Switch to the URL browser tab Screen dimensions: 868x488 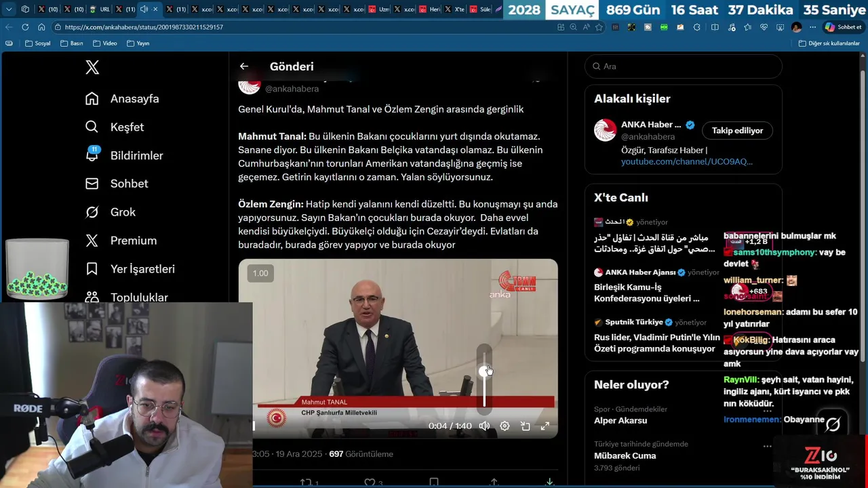pyautogui.click(x=99, y=9)
